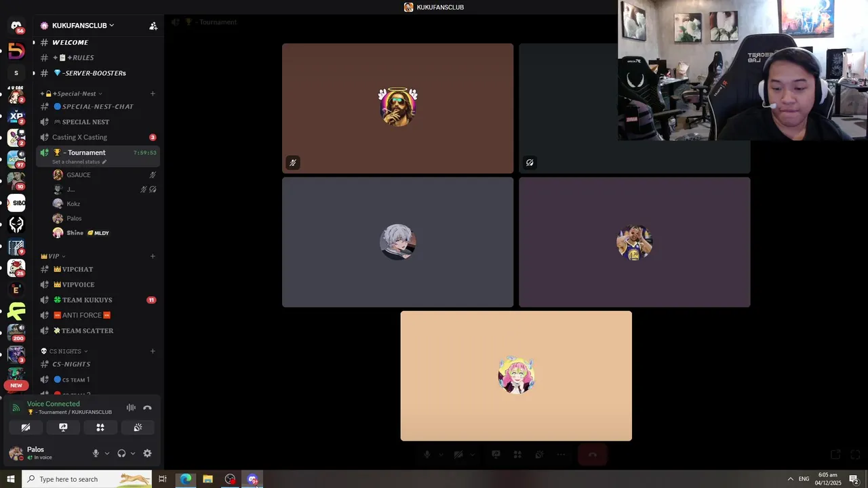Viewport: 868px width, 488px height.
Task: Join the CS TEAM 1 voice channel
Action: click(98, 380)
